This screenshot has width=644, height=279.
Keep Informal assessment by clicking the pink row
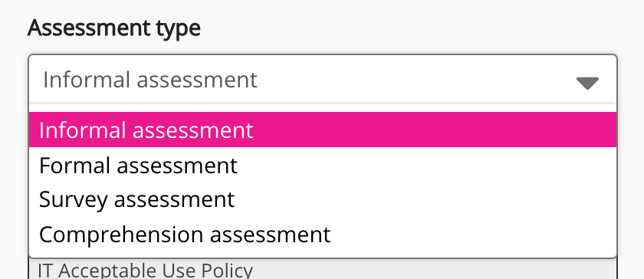coord(323,130)
